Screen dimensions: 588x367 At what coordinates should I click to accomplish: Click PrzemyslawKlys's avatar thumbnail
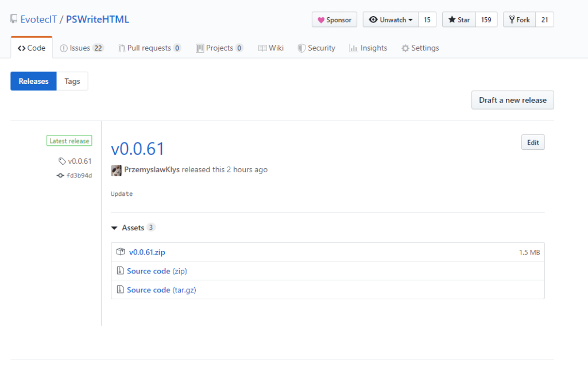pyautogui.click(x=115, y=169)
